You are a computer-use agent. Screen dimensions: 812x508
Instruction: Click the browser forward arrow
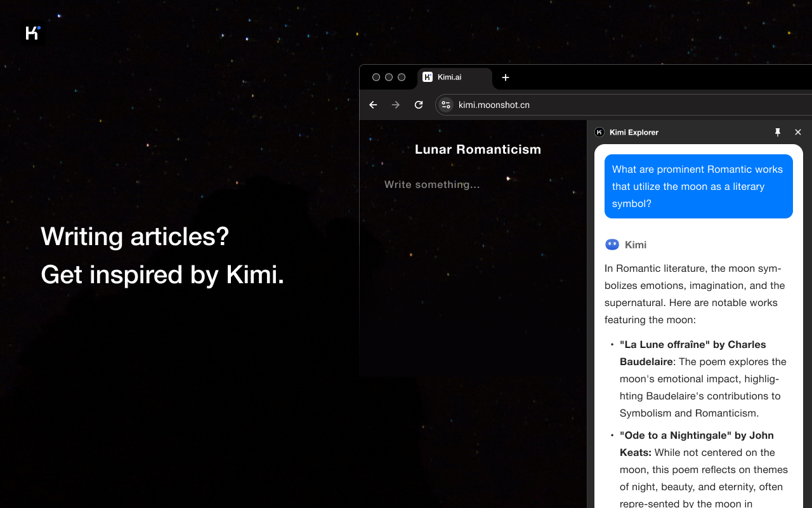point(396,105)
